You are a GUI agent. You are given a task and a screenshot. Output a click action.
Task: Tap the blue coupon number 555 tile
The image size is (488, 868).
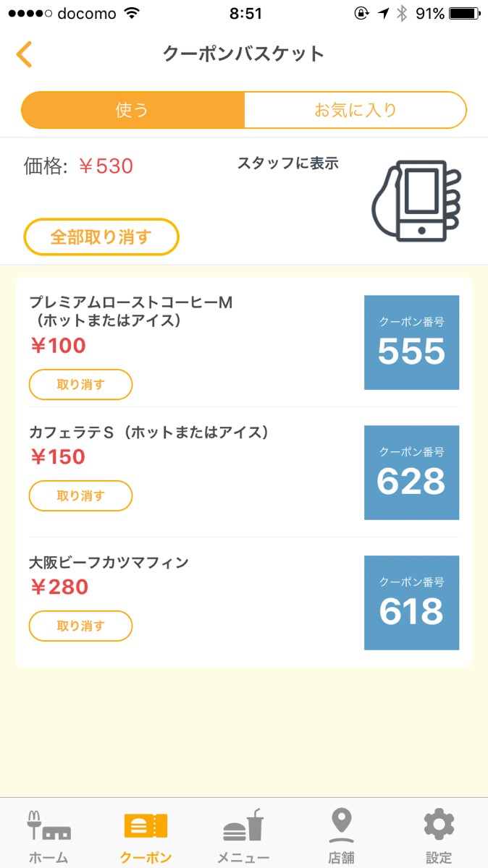click(x=411, y=342)
